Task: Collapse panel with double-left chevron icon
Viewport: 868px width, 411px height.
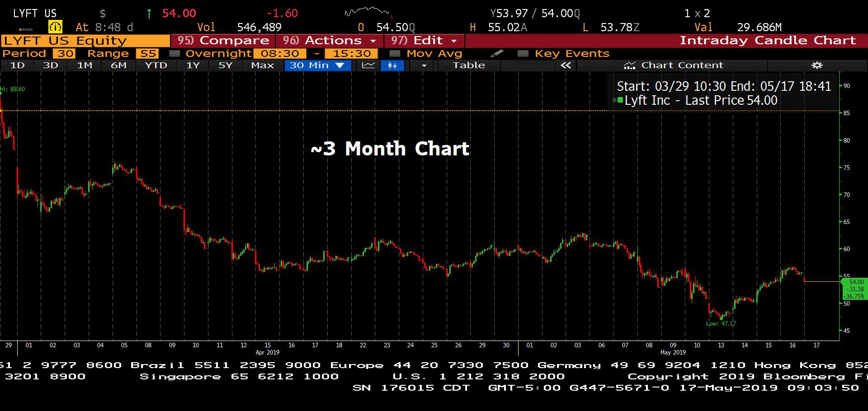Action: tap(566, 65)
